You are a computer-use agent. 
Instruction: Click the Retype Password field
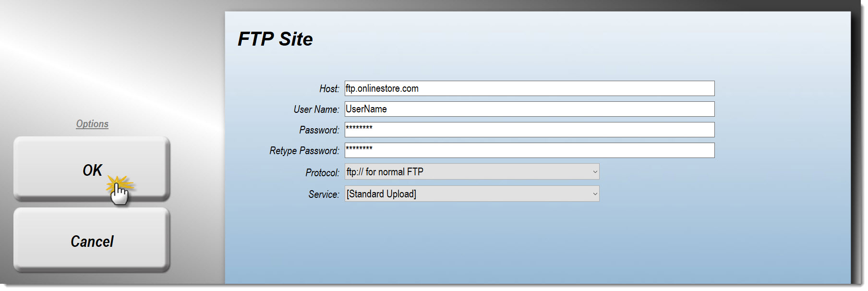(530, 150)
